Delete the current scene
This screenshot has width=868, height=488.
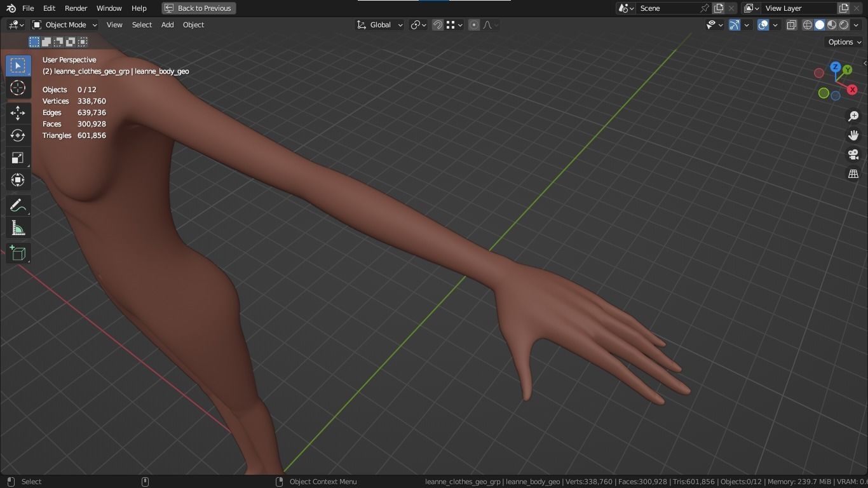731,8
